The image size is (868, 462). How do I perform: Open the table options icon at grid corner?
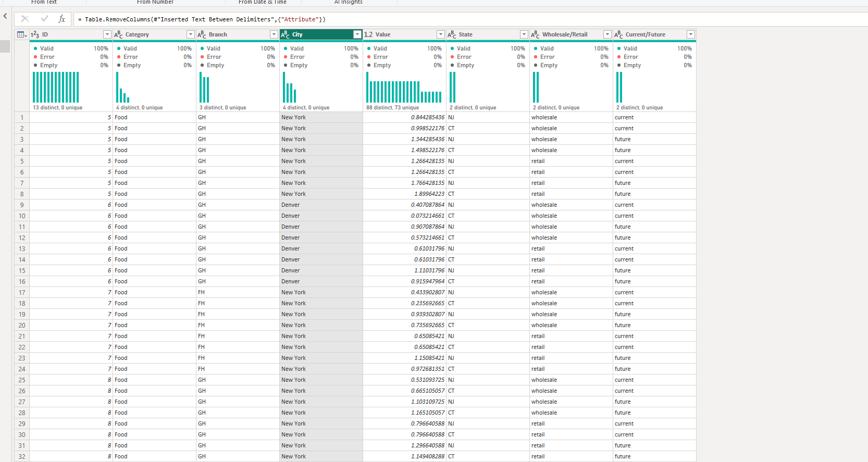click(x=22, y=34)
